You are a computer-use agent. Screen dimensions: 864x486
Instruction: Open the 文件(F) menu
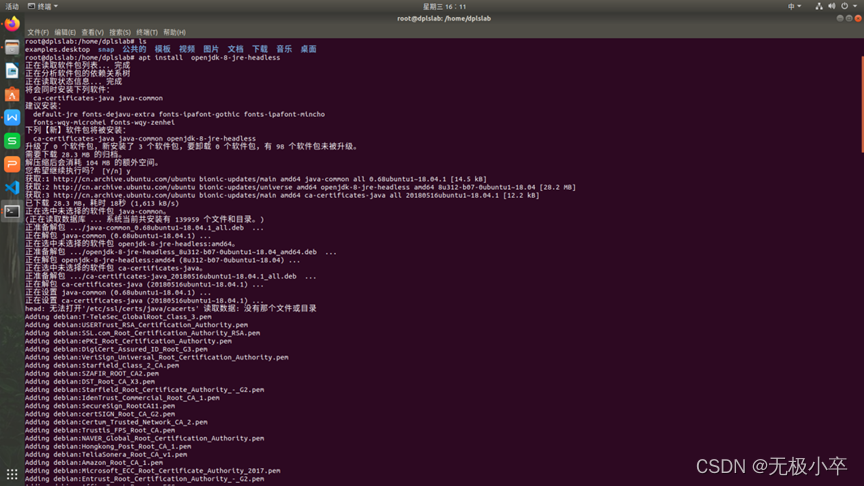tap(38, 32)
